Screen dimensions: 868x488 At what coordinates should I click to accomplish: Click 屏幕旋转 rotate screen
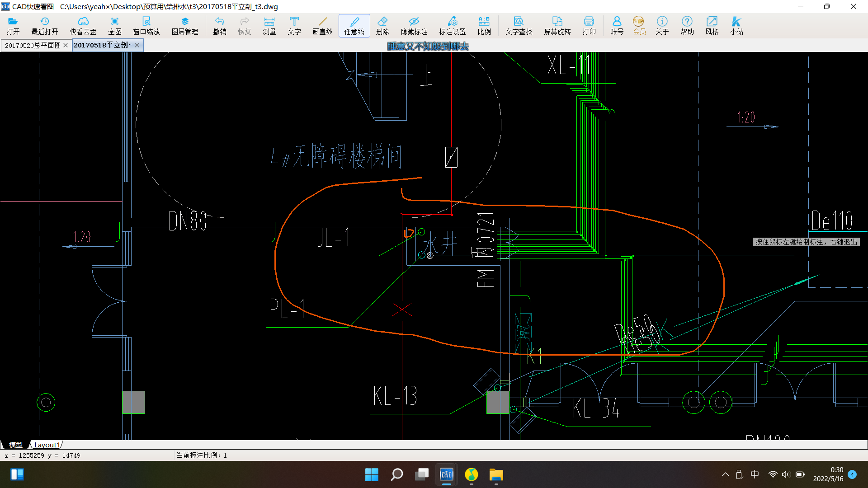pos(557,26)
